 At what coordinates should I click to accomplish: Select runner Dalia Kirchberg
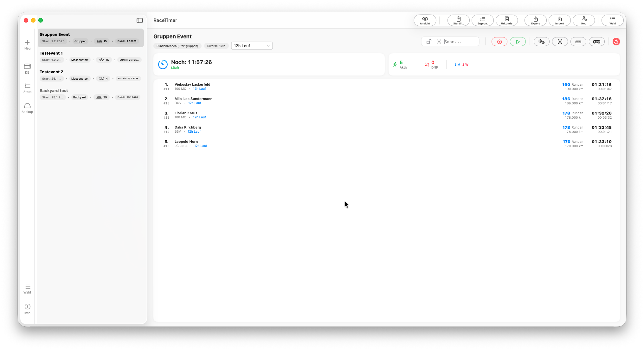(387, 129)
